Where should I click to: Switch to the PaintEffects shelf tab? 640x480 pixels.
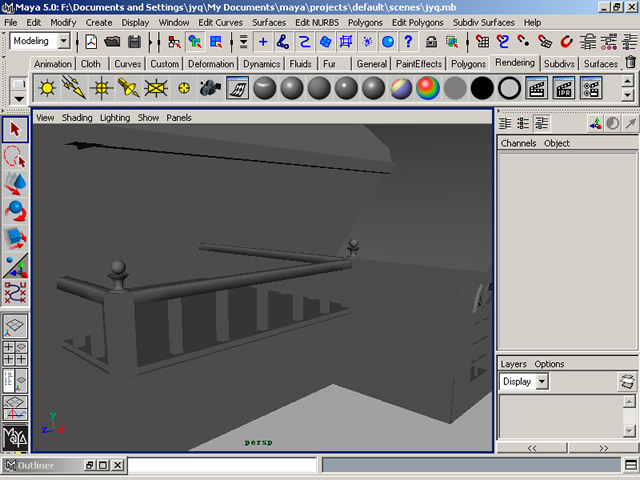(419, 64)
